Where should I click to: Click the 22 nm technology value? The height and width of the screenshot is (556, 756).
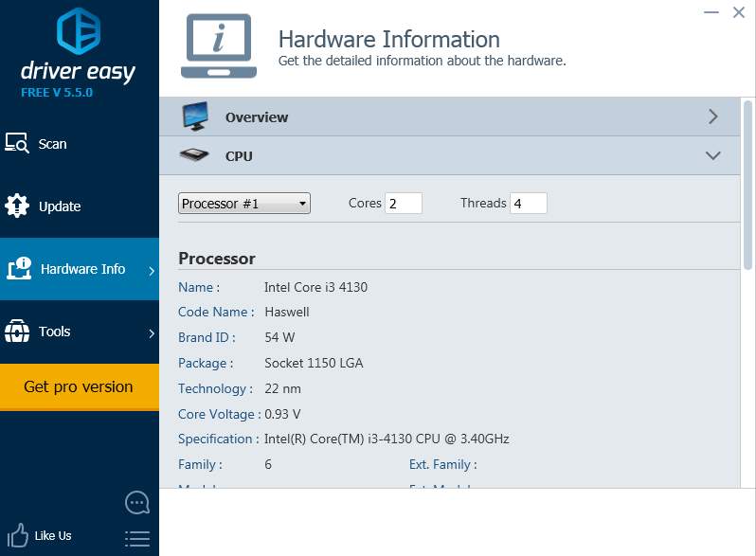(x=282, y=388)
